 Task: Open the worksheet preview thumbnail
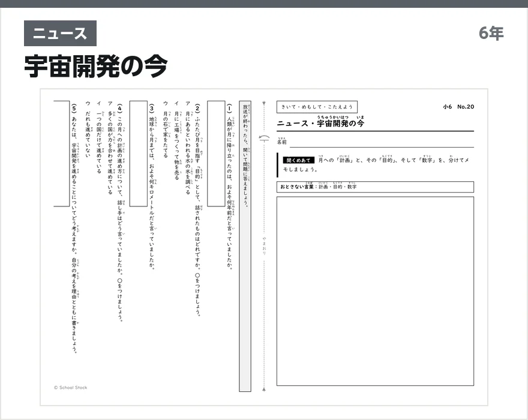pyautogui.click(x=264, y=247)
